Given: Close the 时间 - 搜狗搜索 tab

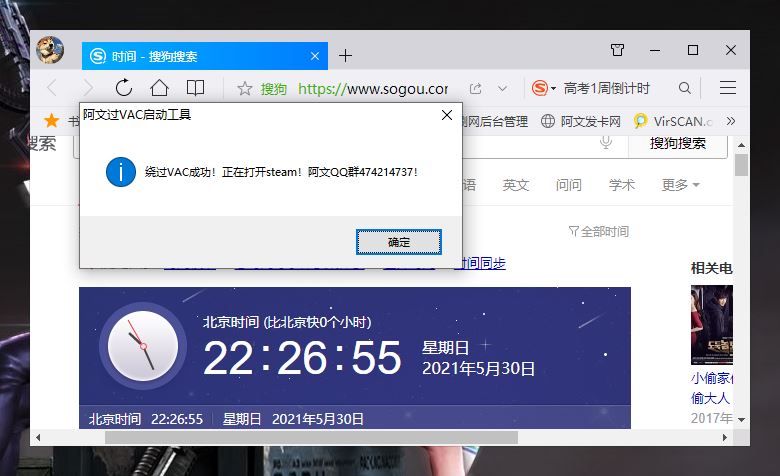Looking at the screenshot, I should click(315, 56).
